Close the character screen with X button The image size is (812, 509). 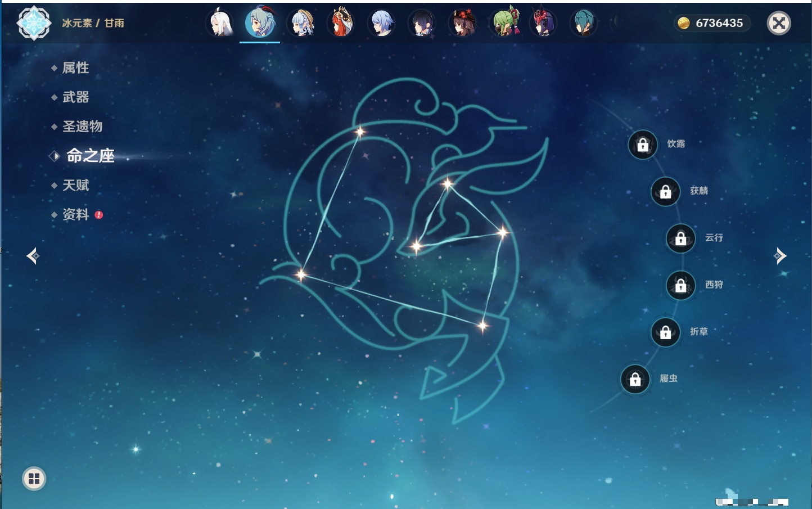[779, 23]
